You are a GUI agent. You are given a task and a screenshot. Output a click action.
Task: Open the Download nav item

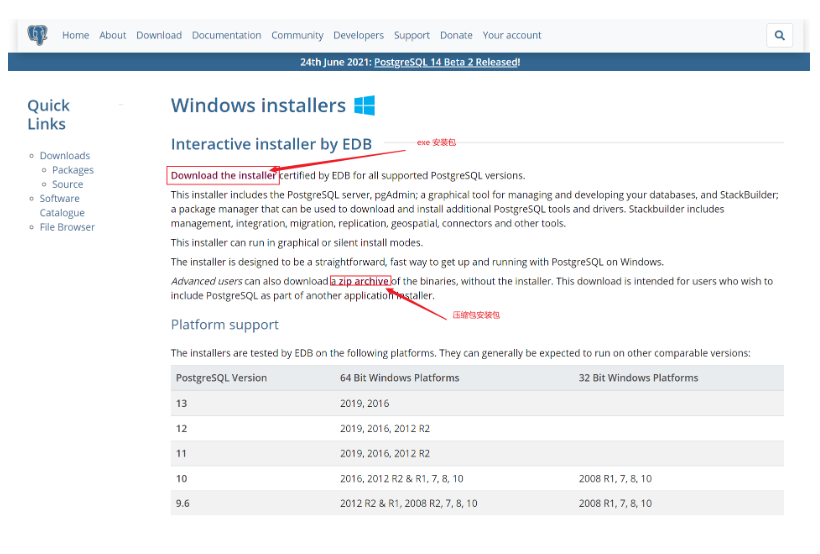159,35
